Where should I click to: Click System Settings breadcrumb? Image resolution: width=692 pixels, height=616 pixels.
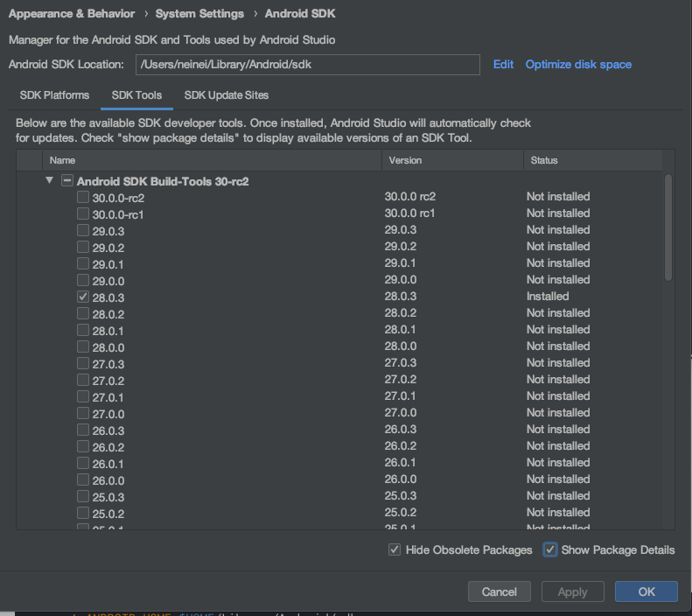(x=199, y=14)
